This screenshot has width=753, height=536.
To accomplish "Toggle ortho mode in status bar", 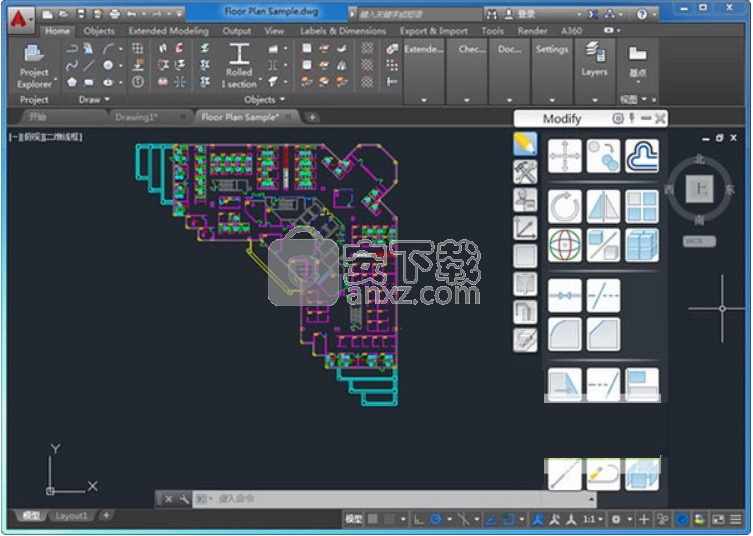I will [419, 519].
